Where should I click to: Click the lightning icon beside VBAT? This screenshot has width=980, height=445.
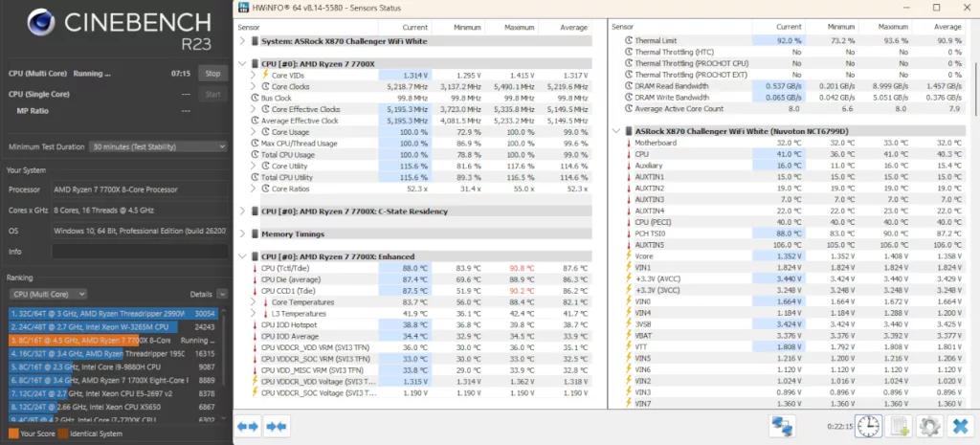pos(629,335)
